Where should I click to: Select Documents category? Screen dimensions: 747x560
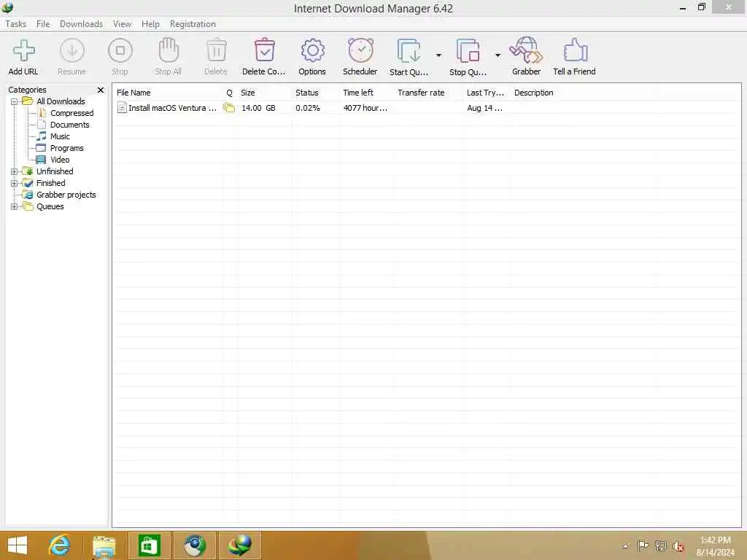[69, 125]
